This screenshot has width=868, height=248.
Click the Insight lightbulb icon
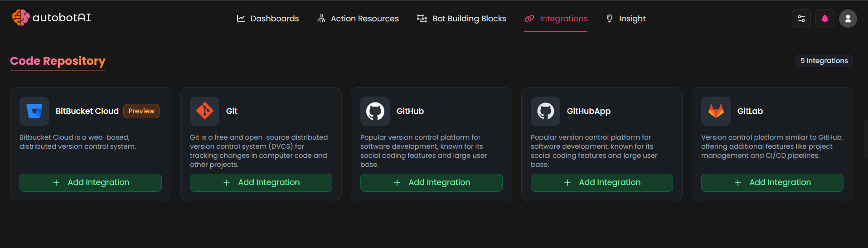point(610,19)
